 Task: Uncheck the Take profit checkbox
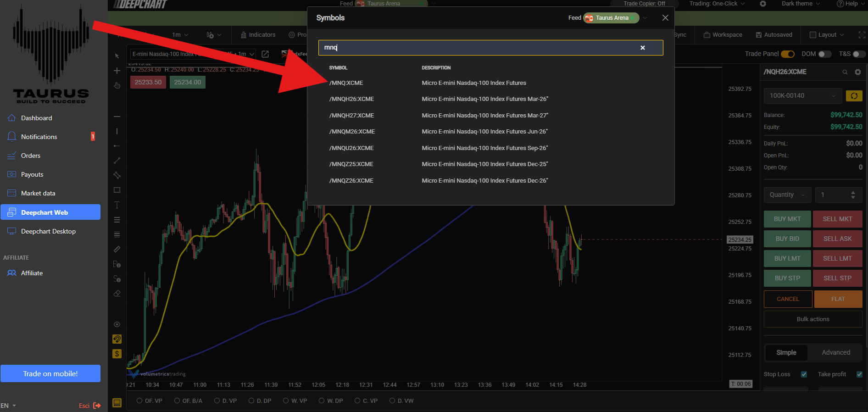(859, 374)
